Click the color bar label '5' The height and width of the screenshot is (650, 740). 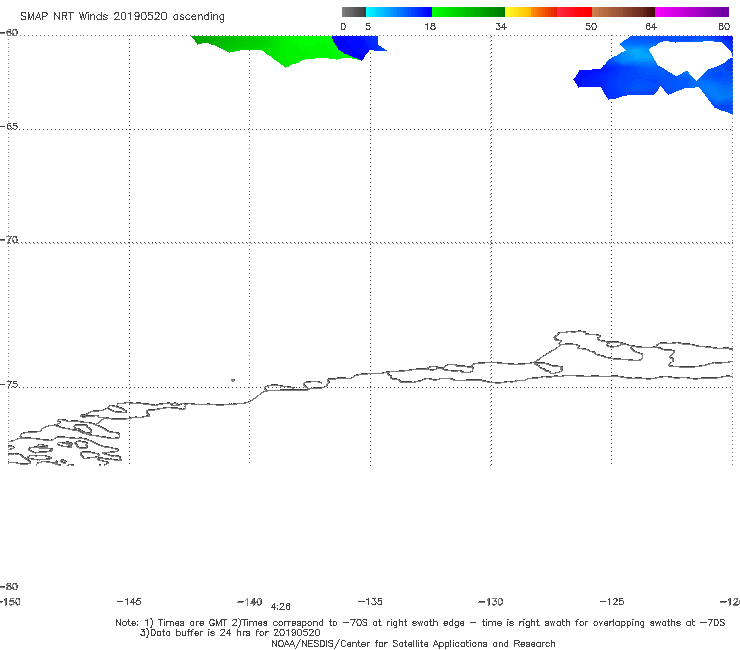(x=368, y=26)
